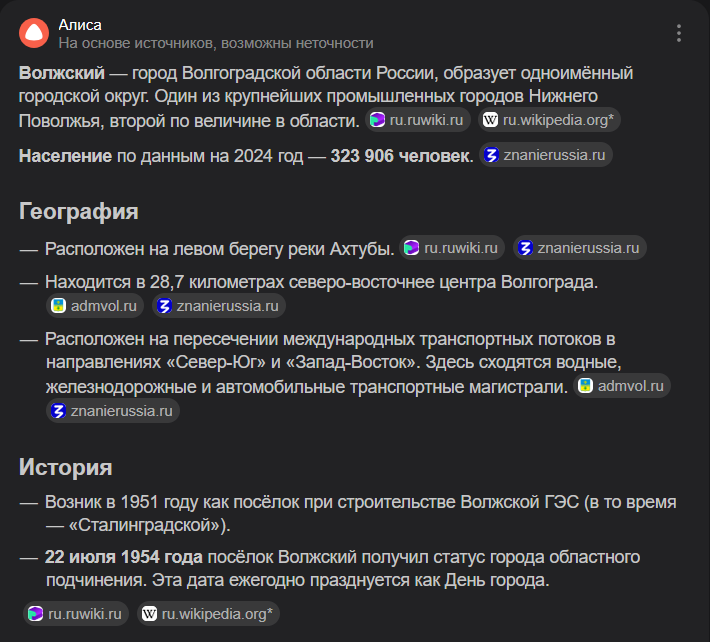Click the bold word Волжский
The image size is (710, 642).
pos(62,73)
